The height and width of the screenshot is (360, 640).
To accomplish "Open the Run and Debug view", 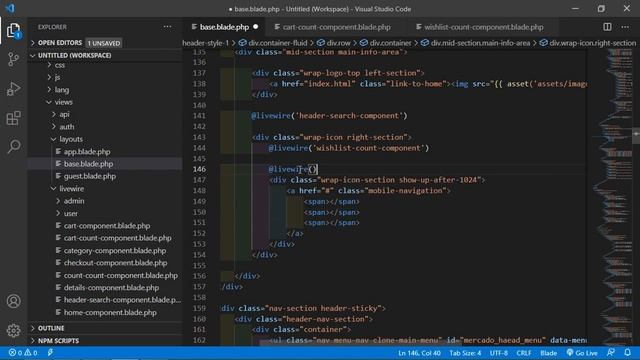I will click(13, 89).
